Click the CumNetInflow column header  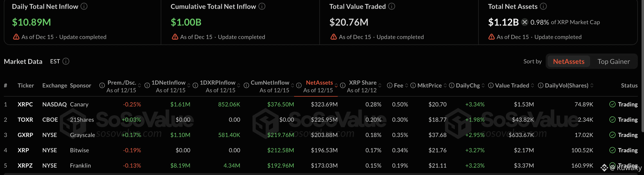270,83
